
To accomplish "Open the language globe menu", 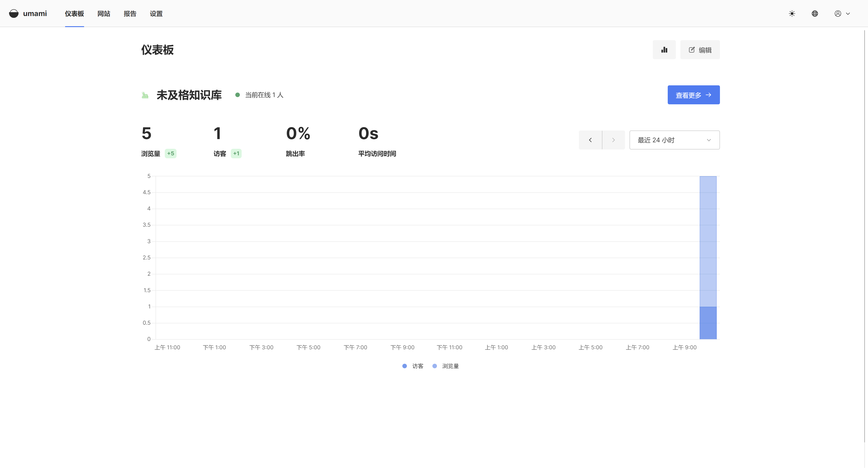I will tap(815, 14).
